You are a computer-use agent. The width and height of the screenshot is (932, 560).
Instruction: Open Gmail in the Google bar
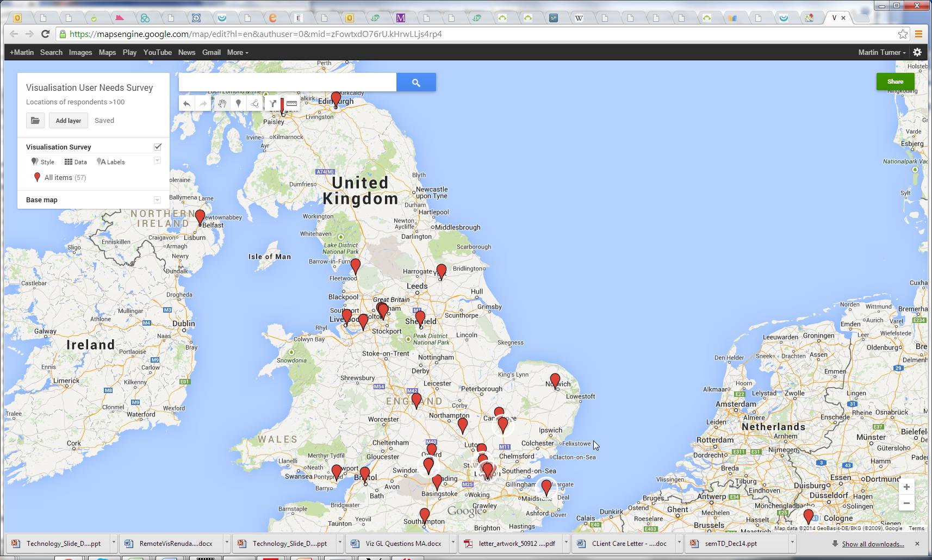tap(212, 52)
